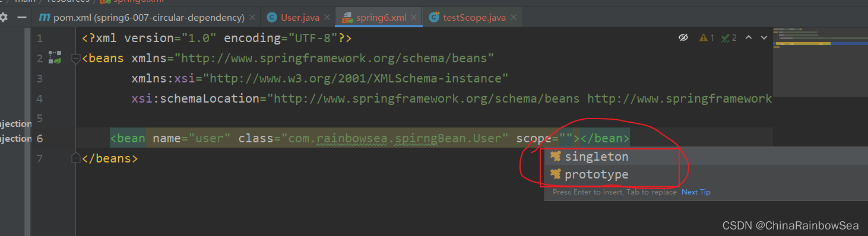Go to previous highlighted error arrow
This screenshot has width=868, height=236.
tap(749, 37)
